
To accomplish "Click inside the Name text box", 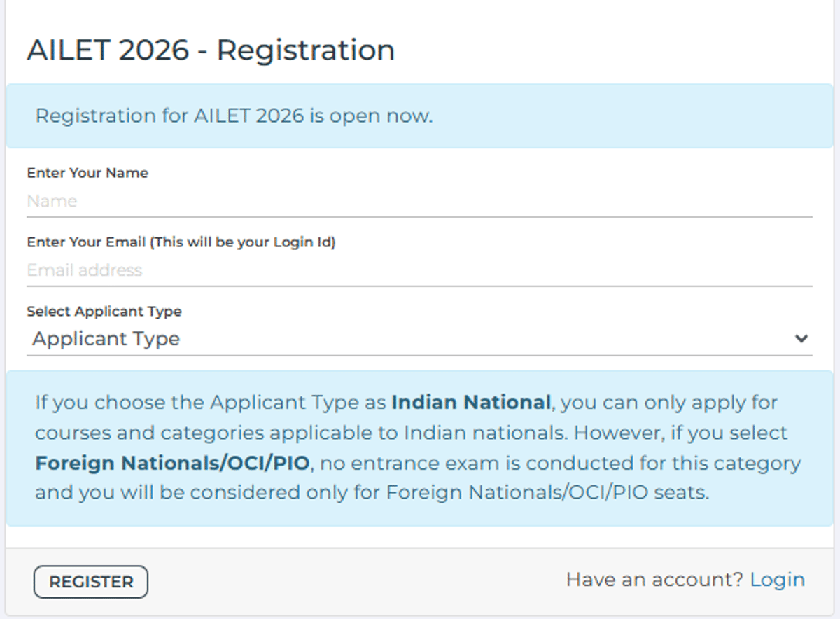I will (x=280, y=201).
